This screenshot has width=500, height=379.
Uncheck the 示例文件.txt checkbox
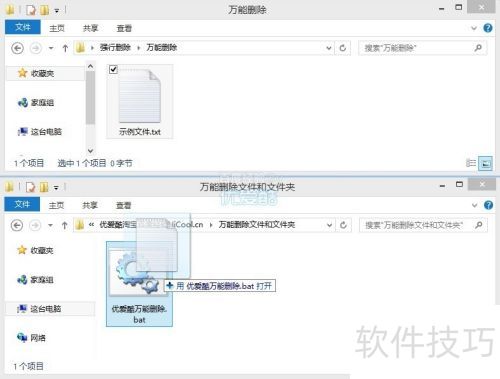pyautogui.click(x=113, y=69)
